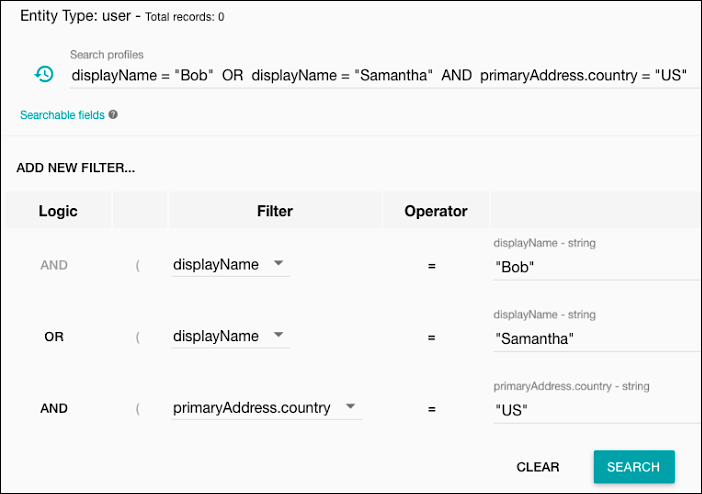Toggle the OR logic in second filter row
Screen dimensions: 702x494
(54, 337)
